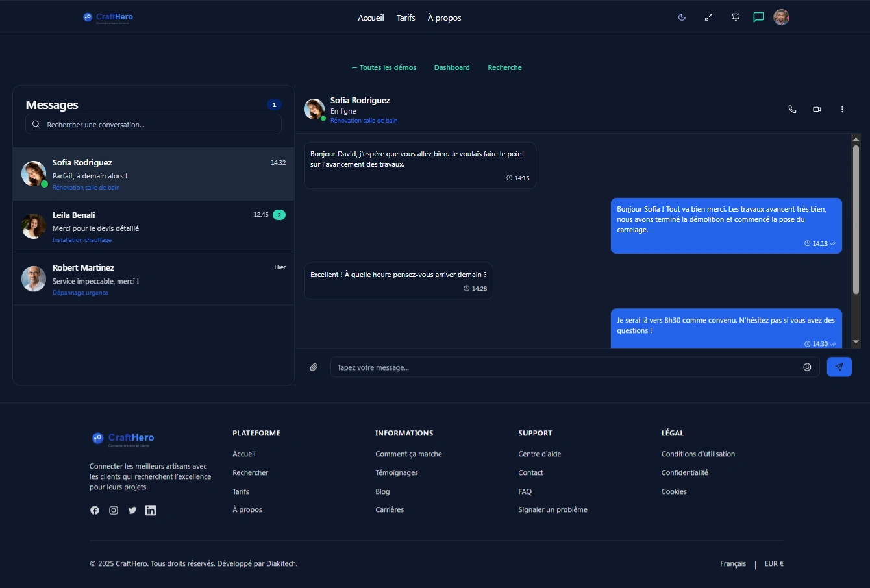Image resolution: width=870 pixels, height=588 pixels.
Task: Click chat scrollbar down arrow
Action: pos(856,342)
